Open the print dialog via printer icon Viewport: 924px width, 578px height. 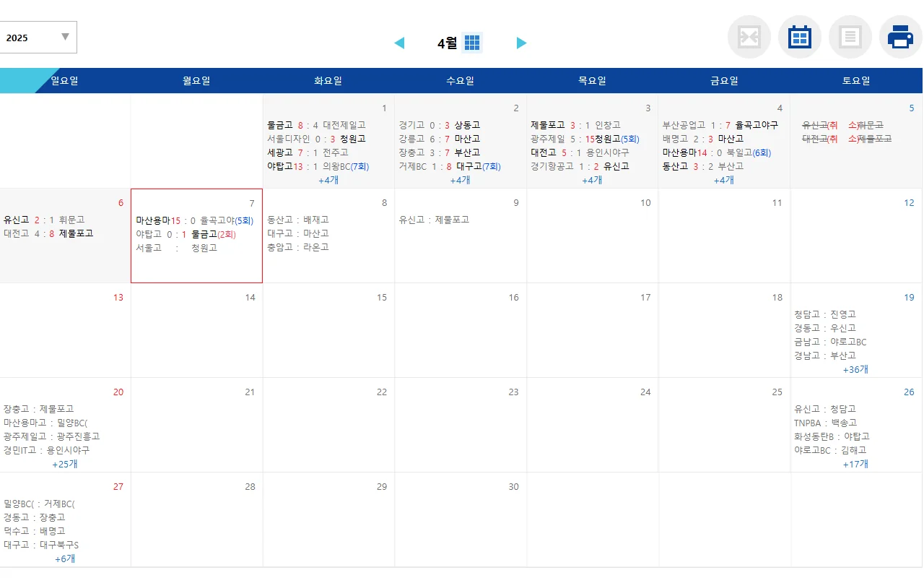tap(900, 36)
